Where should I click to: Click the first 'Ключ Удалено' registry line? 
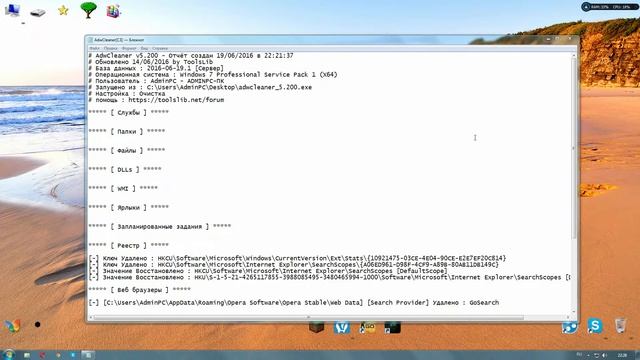tap(297, 258)
